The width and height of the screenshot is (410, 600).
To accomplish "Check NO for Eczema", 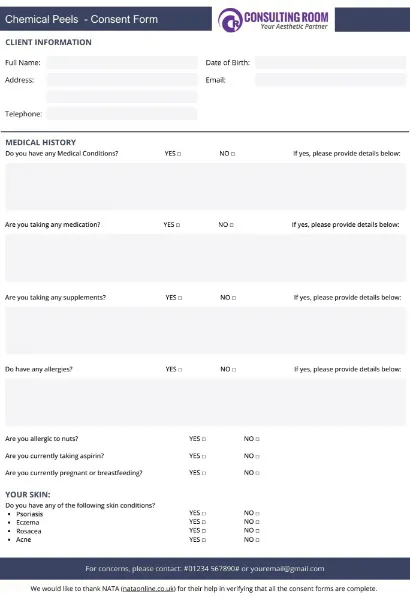I will 257,522.
